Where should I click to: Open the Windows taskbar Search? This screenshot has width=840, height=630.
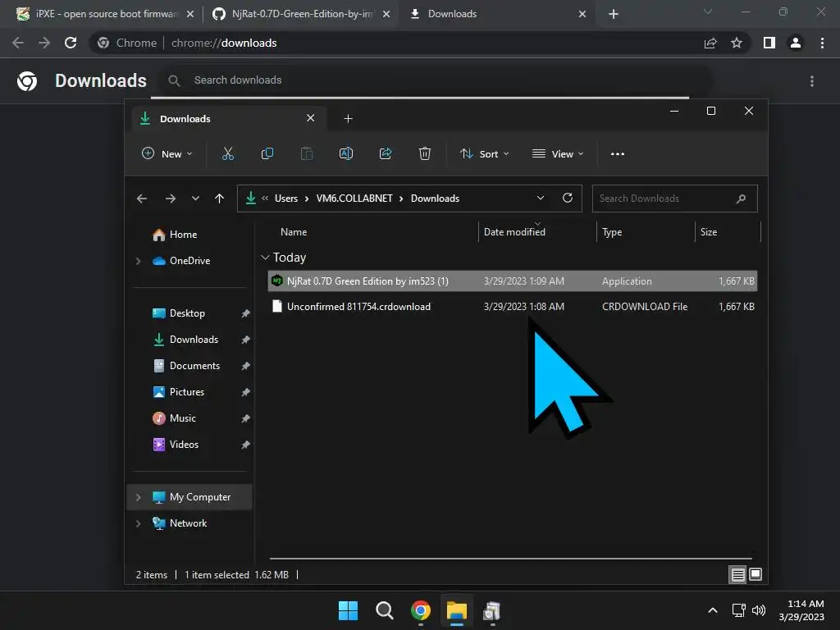click(x=384, y=610)
